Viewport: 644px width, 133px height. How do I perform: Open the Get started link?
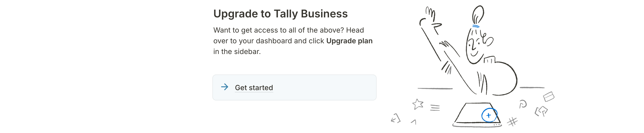pos(254,88)
